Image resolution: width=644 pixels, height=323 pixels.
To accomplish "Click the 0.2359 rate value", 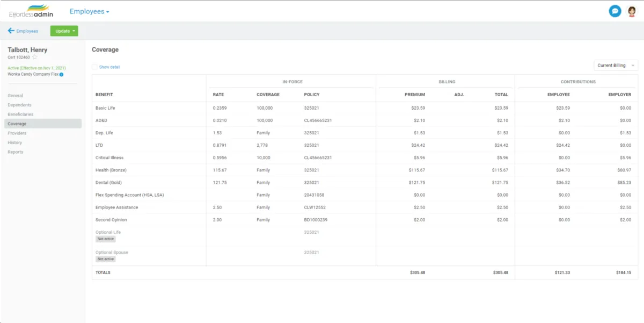I will pos(219,108).
